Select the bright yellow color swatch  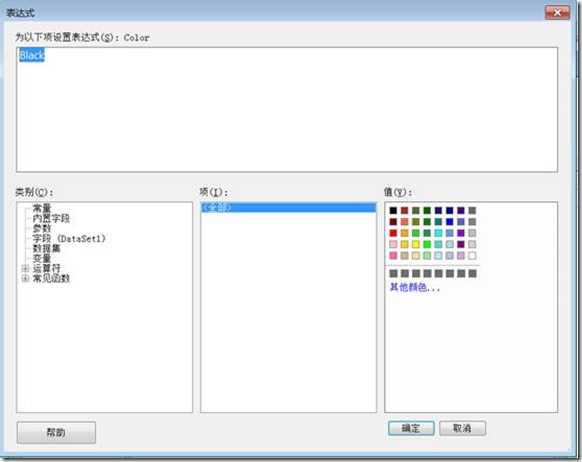tap(416, 244)
